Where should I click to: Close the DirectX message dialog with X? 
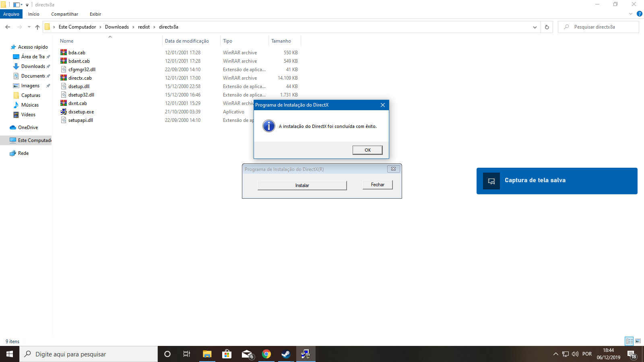click(383, 105)
